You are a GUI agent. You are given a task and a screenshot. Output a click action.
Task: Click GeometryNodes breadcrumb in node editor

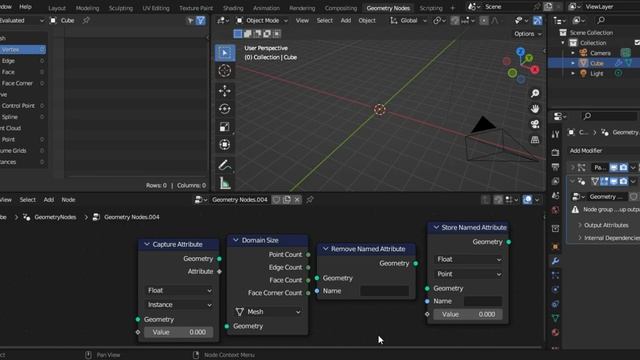pyautogui.click(x=55, y=217)
